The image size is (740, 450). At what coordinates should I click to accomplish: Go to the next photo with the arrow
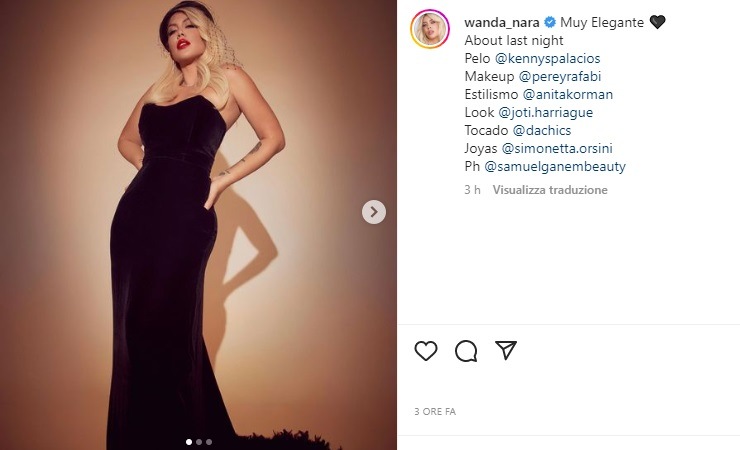[373, 211]
